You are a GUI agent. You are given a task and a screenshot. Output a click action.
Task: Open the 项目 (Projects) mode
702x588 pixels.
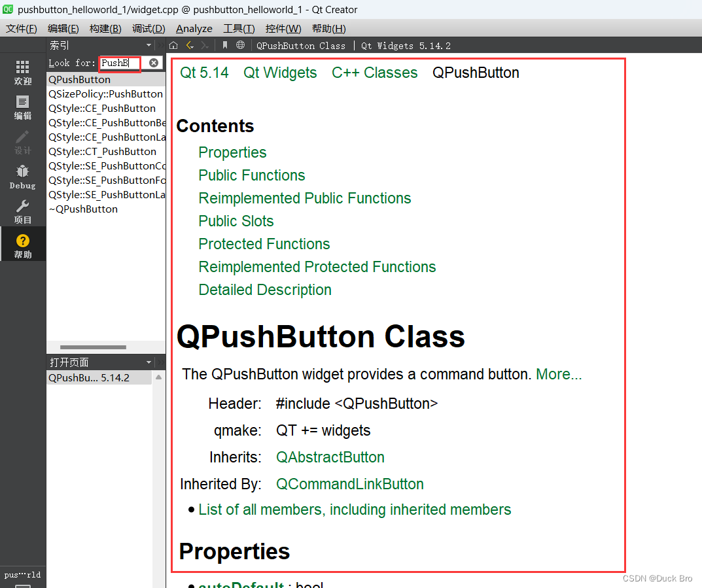[22, 212]
